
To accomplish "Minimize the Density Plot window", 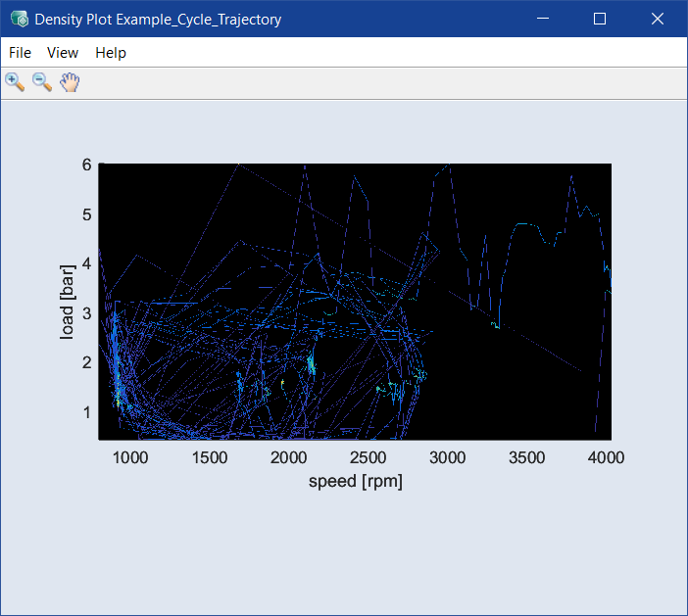I will click(x=543, y=19).
